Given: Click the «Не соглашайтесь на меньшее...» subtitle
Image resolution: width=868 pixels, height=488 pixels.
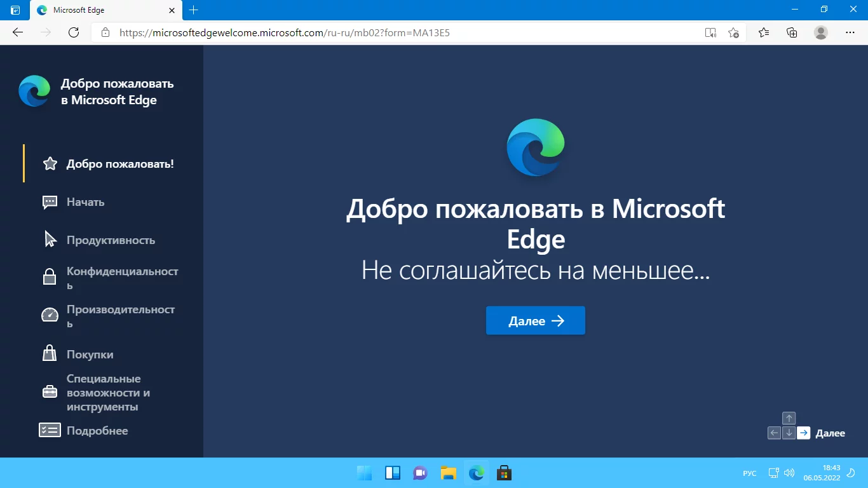Looking at the screenshot, I should click(536, 271).
